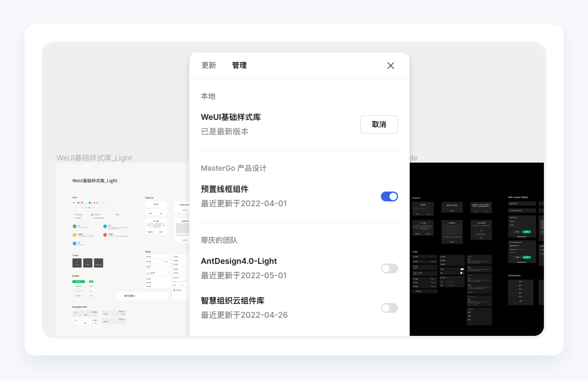Close the library management dialog
This screenshot has width=588, height=380.
pos(390,65)
